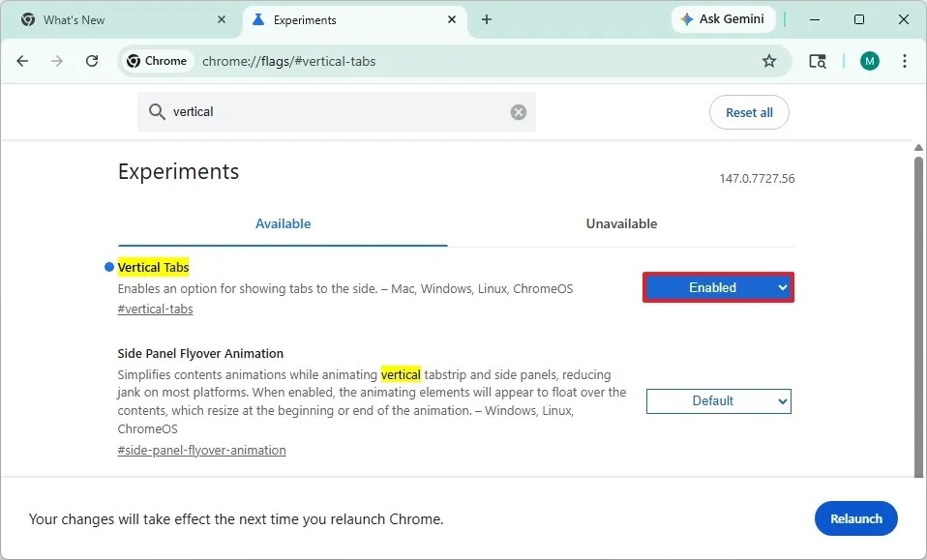
Task: Open the Side Panel Flyover Animation dropdown
Action: 717,400
